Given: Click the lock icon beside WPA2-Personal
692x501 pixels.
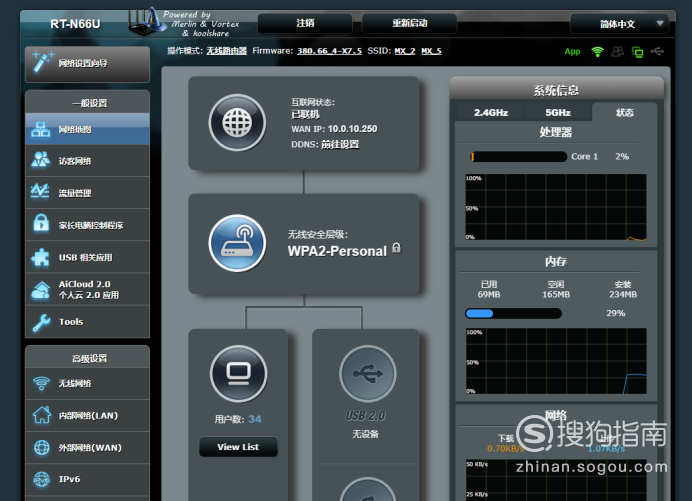Looking at the screenshot, I should [397, 248].
